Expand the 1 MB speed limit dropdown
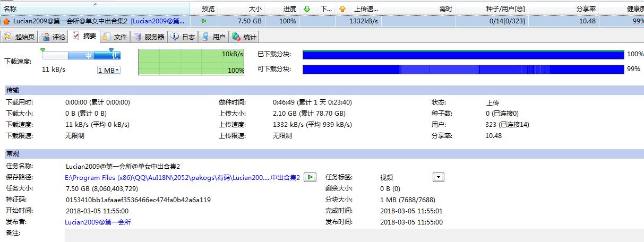 point(109,70)
